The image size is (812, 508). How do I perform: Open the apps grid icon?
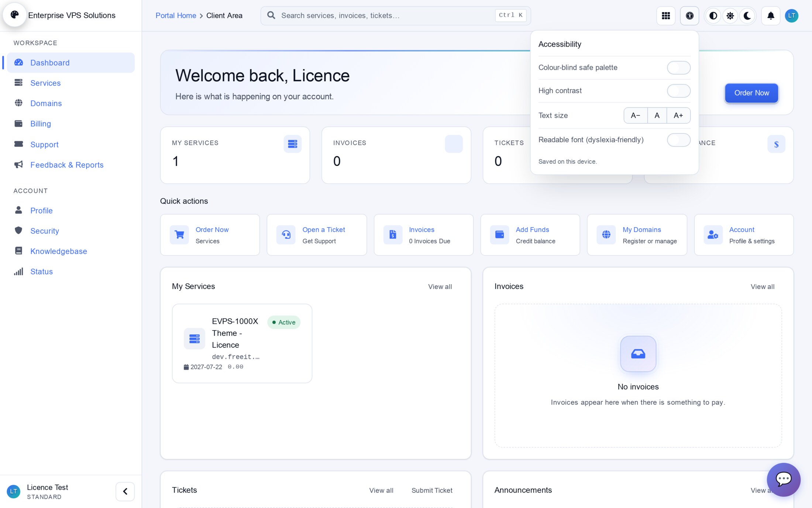(x=666, y=16)
